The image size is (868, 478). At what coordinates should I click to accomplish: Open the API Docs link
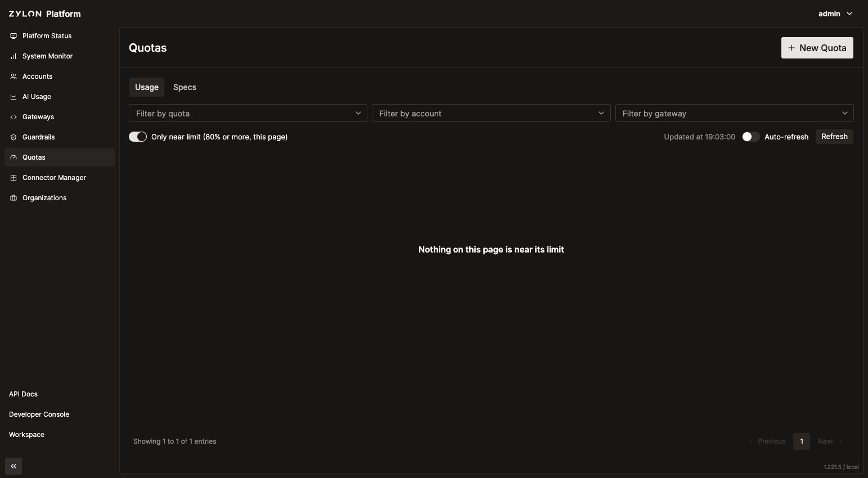pyautogui.click(x=23, y=394)
